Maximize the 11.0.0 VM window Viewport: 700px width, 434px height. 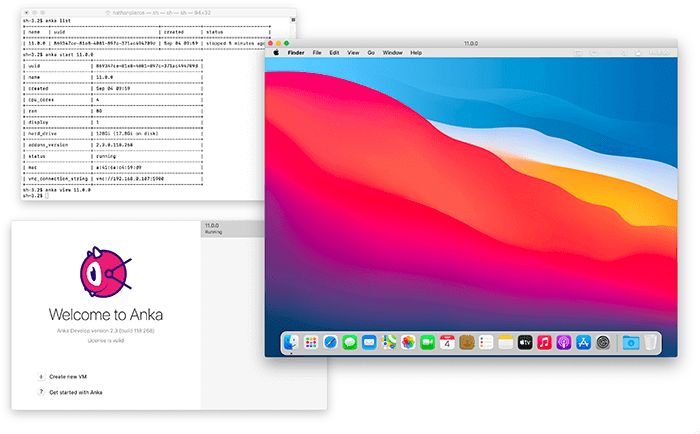pyautogui.click(x=286, y=43)
